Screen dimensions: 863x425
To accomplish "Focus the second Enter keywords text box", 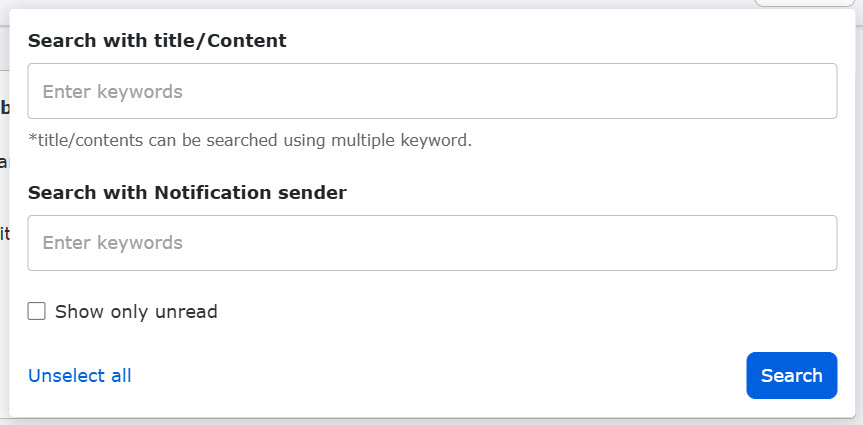I will point(432,243).
